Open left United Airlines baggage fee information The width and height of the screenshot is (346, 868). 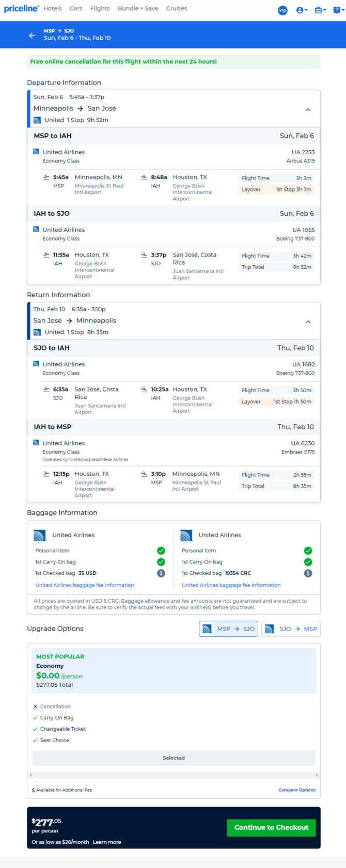coord(85,585)
